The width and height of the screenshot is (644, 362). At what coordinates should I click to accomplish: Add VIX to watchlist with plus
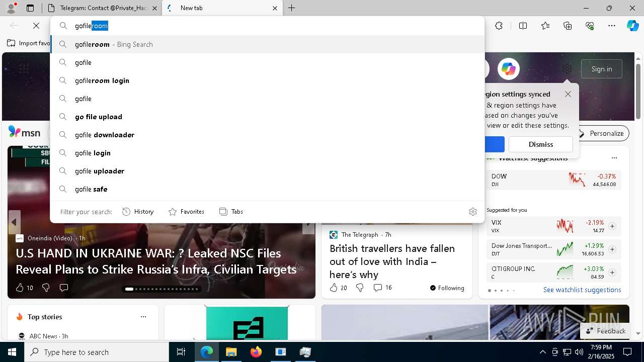click(x=612, y=226)
